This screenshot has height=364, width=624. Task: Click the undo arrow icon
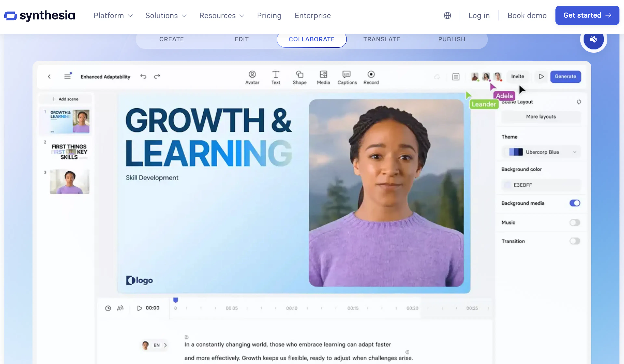143,76
